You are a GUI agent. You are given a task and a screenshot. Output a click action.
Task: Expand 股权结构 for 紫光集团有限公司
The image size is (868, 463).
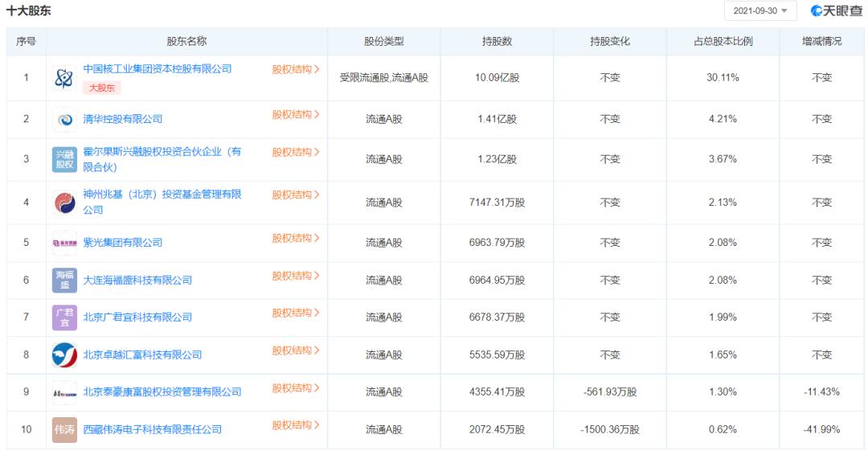(x=296, y=238)
